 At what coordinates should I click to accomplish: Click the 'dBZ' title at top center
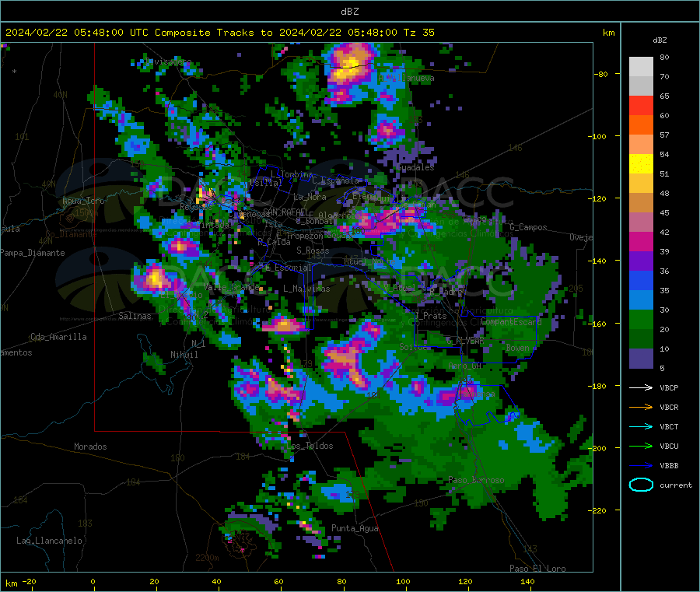click(349, 12)
